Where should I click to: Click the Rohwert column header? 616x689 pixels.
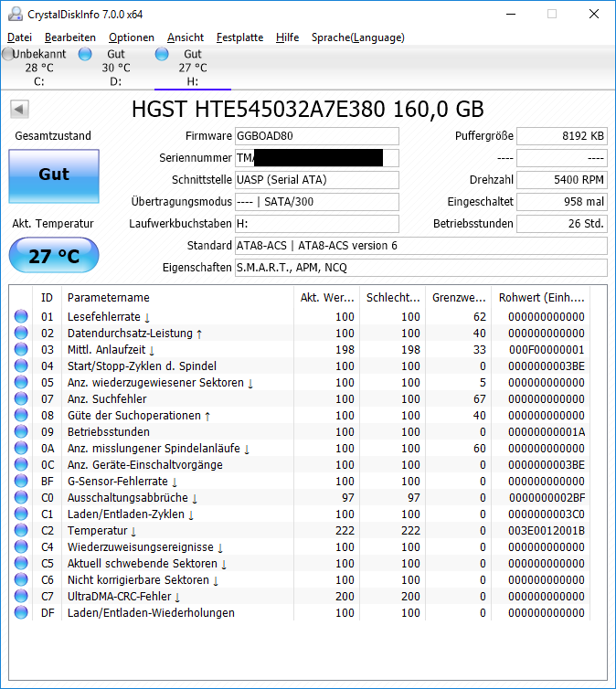point(540,298)
